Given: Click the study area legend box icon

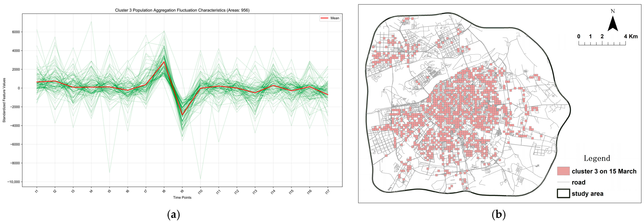Looking at the screenshot, I should [563, 193].
